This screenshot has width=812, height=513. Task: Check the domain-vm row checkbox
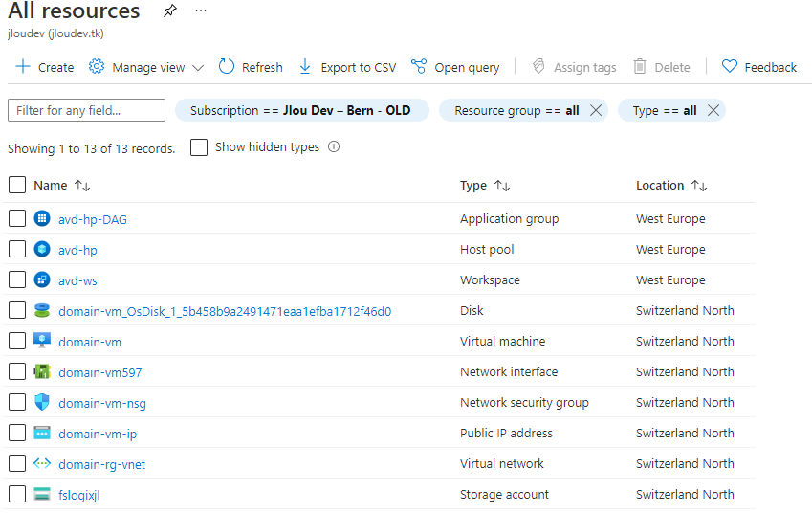17,341
